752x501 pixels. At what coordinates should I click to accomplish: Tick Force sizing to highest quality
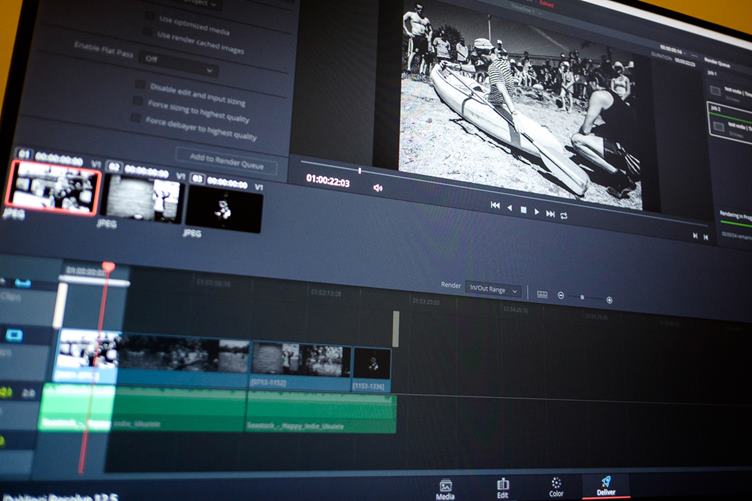coord(138,101)
